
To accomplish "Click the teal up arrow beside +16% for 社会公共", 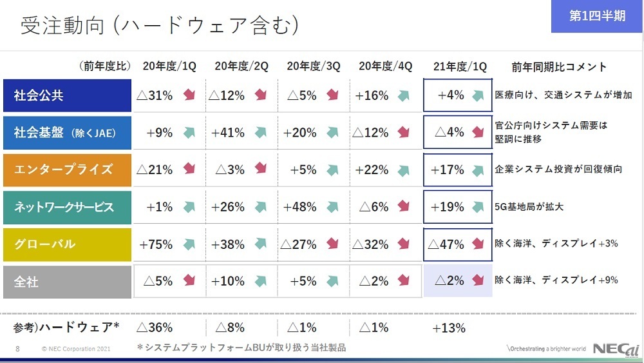I will [x=404, y=95].
